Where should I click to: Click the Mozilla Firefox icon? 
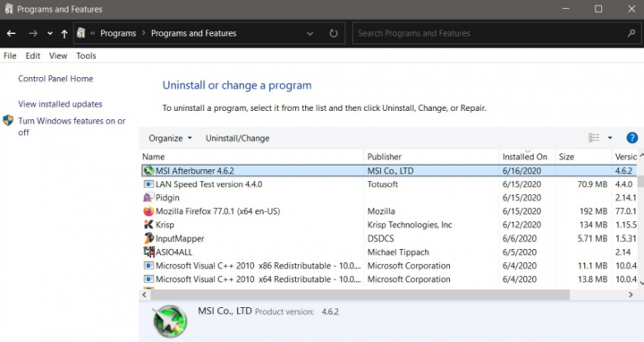pyautogui.click(x=148, y=211)
